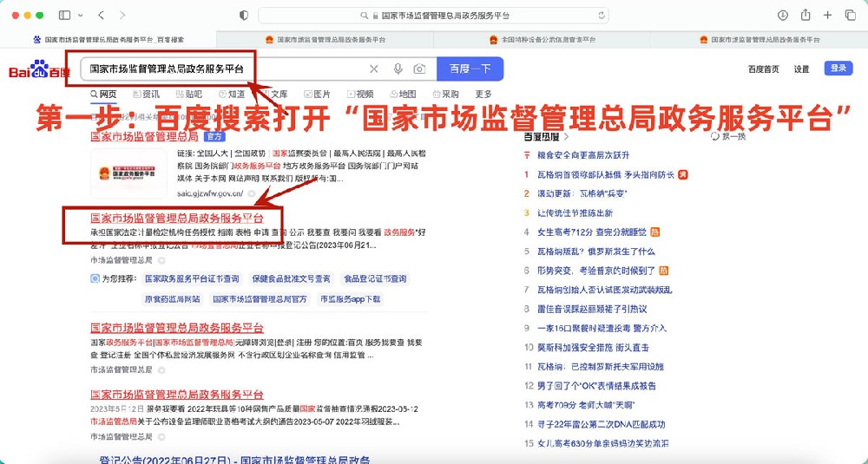The height and width of the screenshot is (464, 868).
Task: Expand the 百度热搜 chevron
Action: (567, 136)
